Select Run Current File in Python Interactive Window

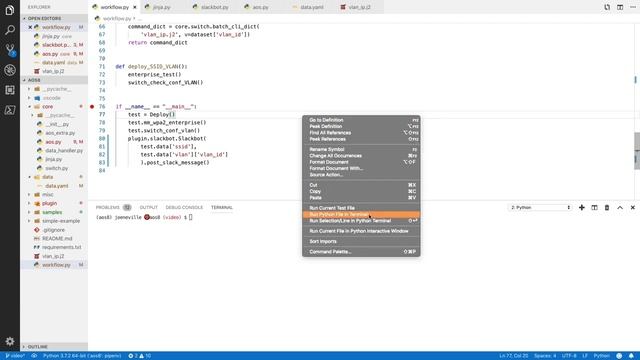(361, 231)
